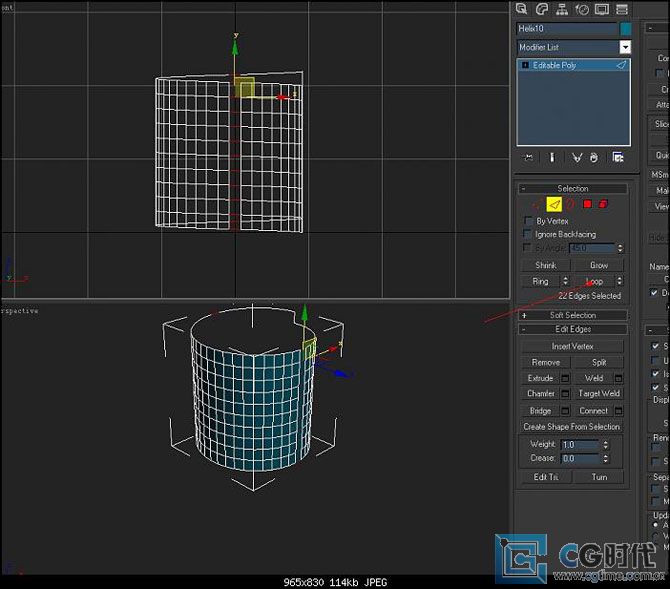This screenshot has height=589, width=670.
Task: Select Polygon sub-object level icon
Action: click(x=587, y=204)
